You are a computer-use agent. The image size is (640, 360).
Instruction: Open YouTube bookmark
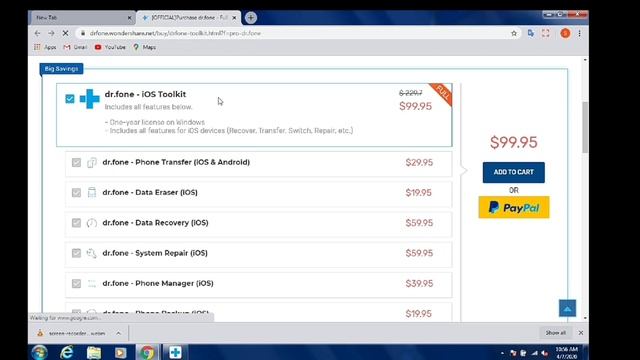pyautogui.click(x=110, y=47)
